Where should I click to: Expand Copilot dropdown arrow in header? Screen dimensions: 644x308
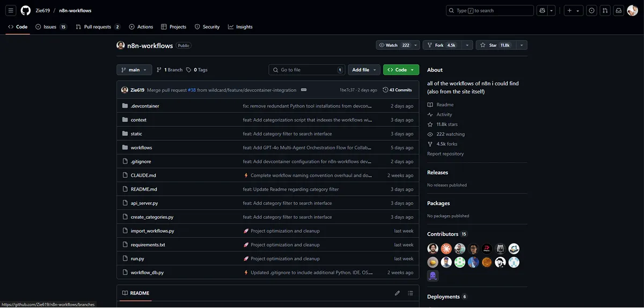551,10
